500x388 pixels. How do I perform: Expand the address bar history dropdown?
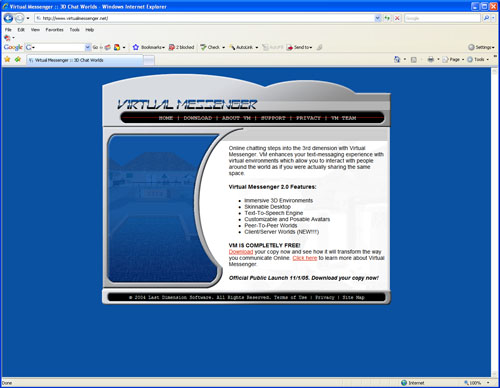[377, 18]
